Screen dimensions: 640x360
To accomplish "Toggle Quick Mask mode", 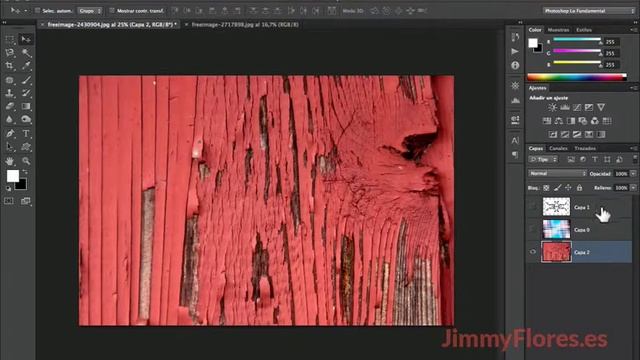I will pos(9,201).
